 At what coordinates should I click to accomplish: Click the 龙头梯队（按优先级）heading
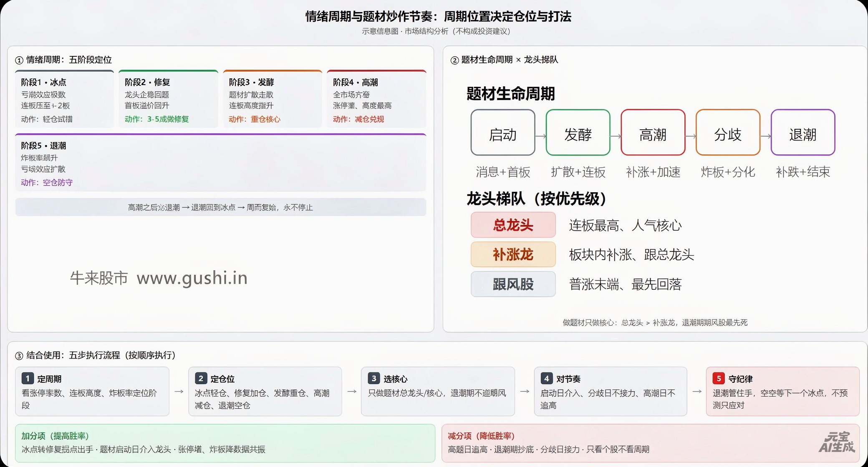(x=537, y=198)
